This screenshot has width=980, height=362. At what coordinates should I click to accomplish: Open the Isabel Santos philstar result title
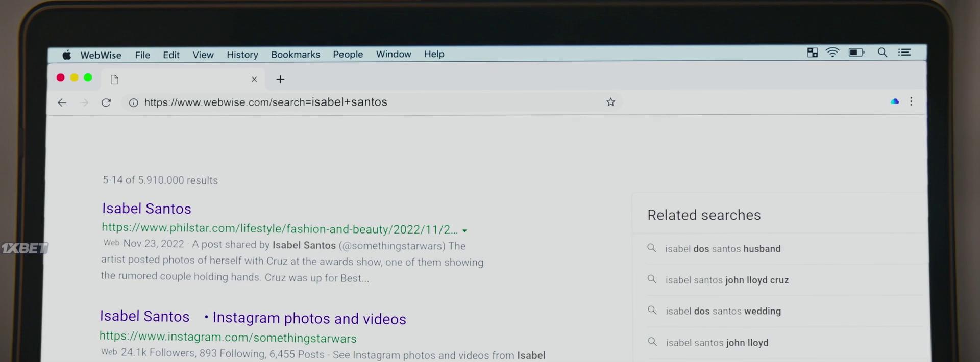coord(146,209)
